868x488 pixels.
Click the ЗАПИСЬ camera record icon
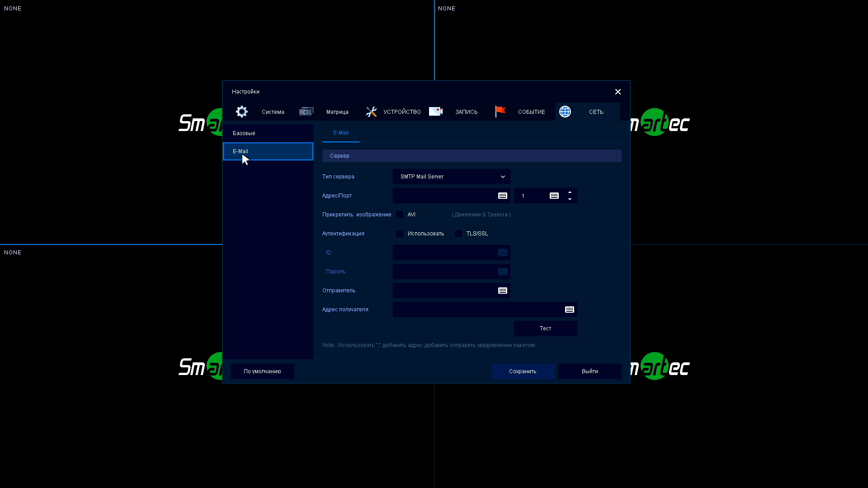pyautogui.click(x=436, y=112)
